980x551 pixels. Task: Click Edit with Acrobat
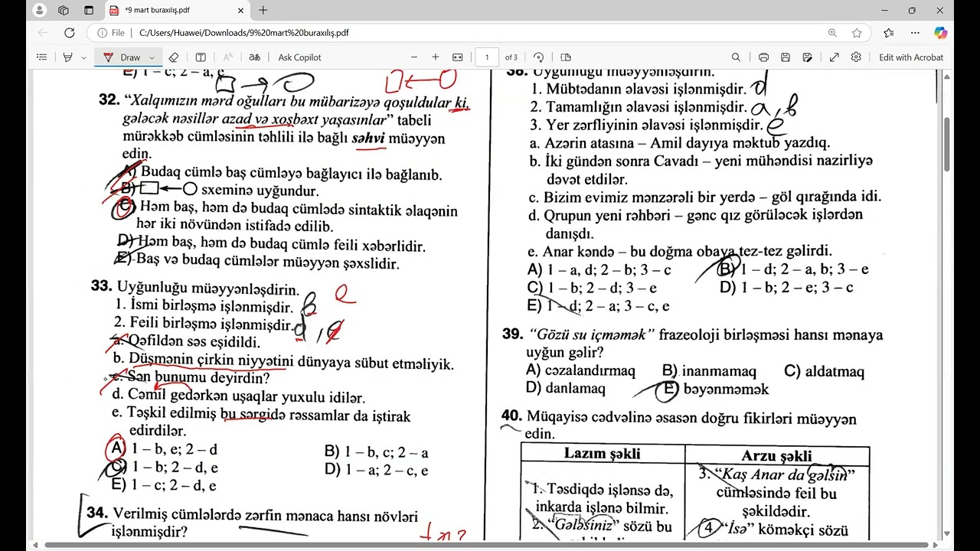pos(911,57)
